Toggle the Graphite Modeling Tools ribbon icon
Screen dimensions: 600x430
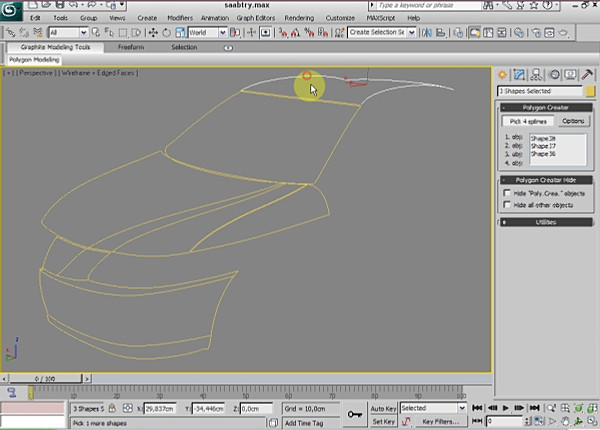(475, 33)
